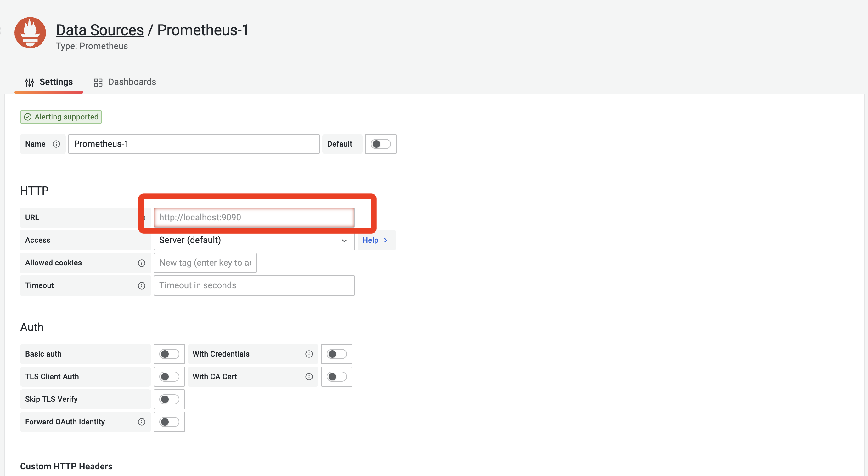Image resolution: width=868 pixels, height=476 pixels.
Task: Click the HTTP section heading
Action: [x=34, y=191]
